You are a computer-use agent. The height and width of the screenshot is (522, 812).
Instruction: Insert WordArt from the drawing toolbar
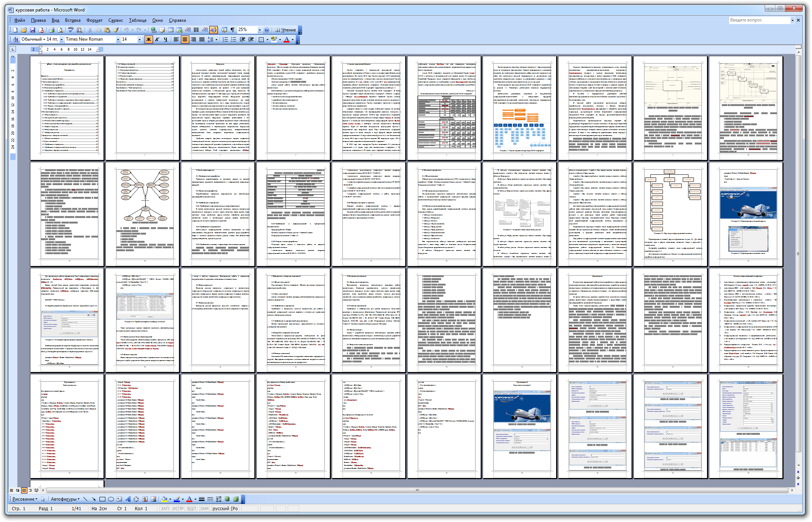pyautogui.click(x=128, y=499)
